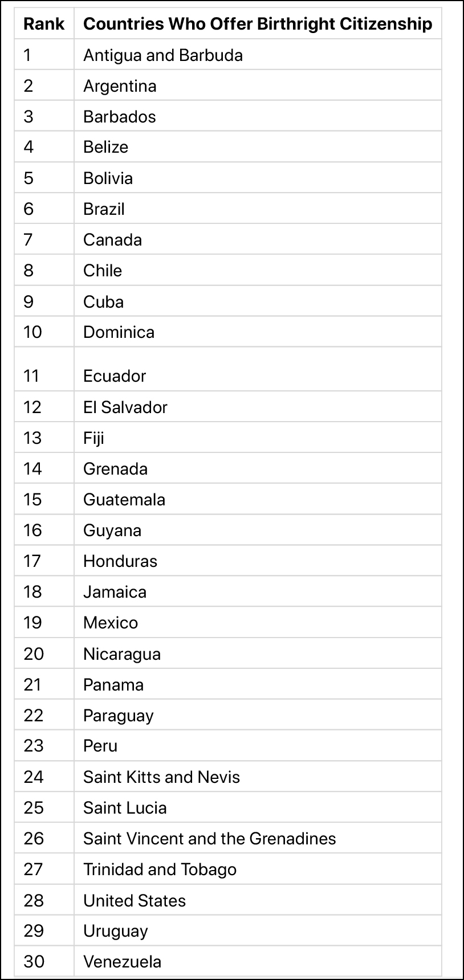464x980 pixels.
Task: Click the Rank column header
Action: [x=44, y=24]
